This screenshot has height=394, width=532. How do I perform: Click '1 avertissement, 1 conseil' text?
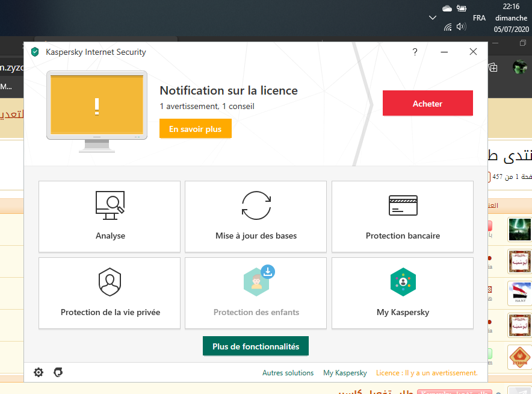[207, 106]
